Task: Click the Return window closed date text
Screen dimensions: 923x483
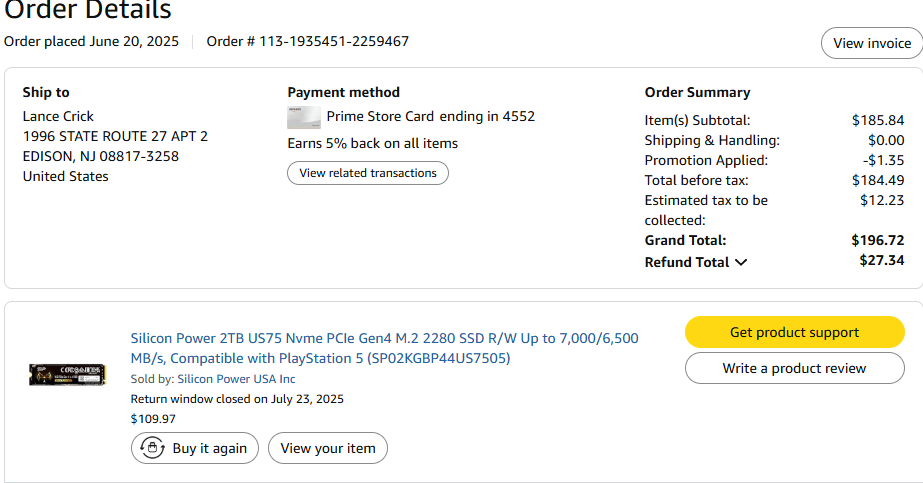Action: [x=237, y=398]
